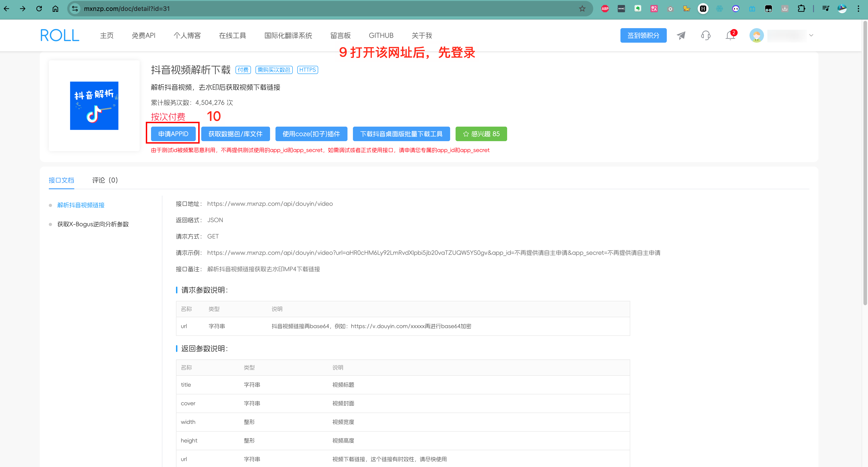Select 获取X-Bogus逆向分析参数 in the sidebar
Screen dimensions: 868x467
[93, 224]
